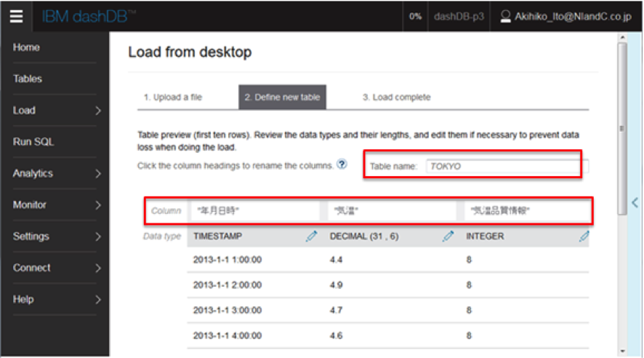Click the user profile icon
Screen dimensions: 644x358
click(506, 16)
